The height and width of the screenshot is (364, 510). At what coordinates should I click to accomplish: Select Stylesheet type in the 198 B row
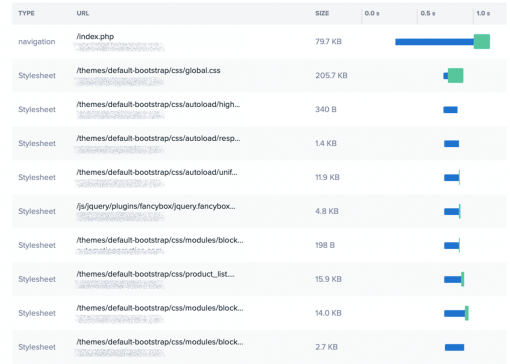point(37,245)
